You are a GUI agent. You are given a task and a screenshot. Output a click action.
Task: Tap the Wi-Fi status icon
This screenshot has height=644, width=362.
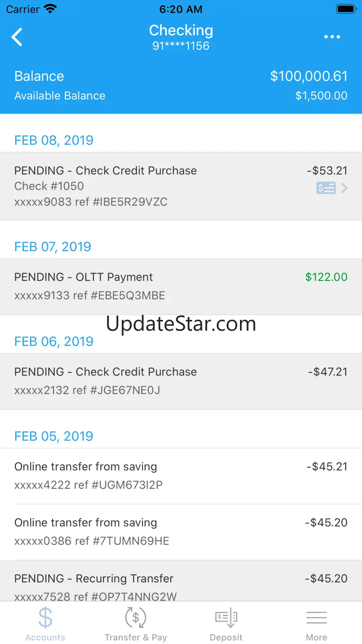[x=50, y=9]
